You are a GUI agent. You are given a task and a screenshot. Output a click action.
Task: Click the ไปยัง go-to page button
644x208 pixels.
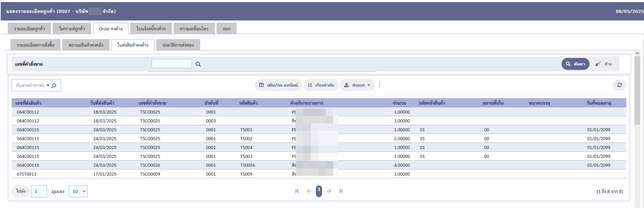21,191
